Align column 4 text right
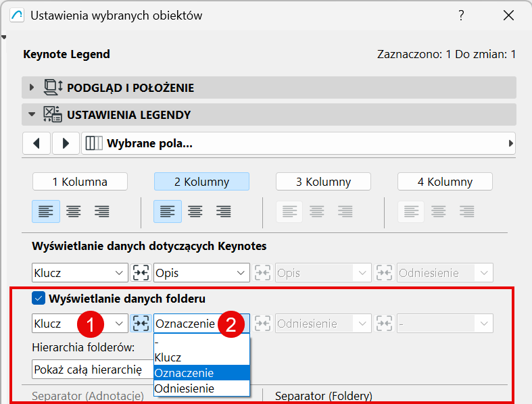532x404 pixels. click(467, 211)
